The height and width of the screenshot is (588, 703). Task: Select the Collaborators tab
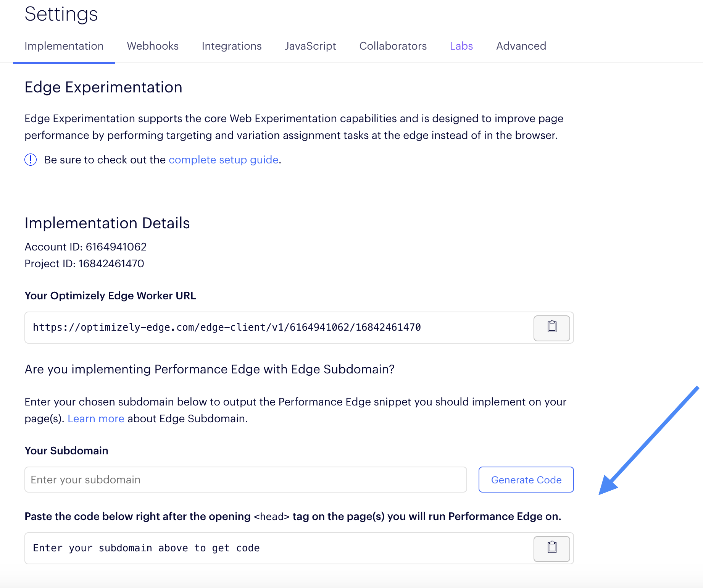[393, 46]
